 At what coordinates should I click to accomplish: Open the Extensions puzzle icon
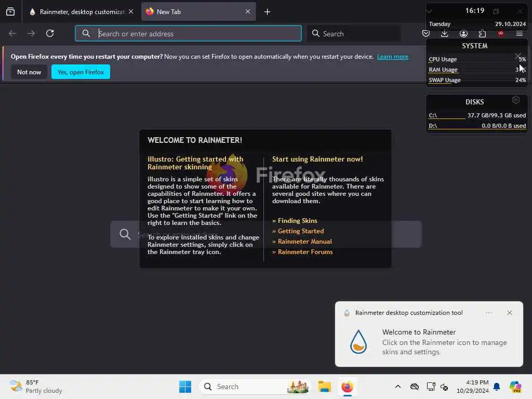482,33
